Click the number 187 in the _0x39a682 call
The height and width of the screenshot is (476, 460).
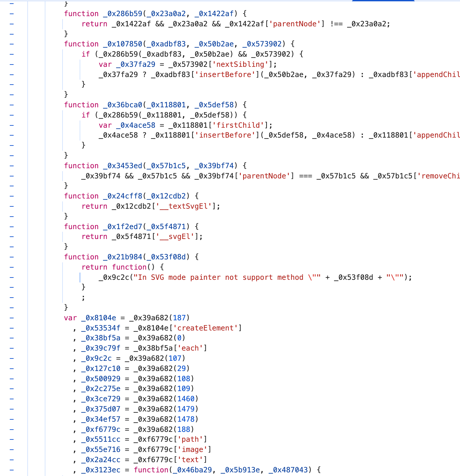pos(179,318)
